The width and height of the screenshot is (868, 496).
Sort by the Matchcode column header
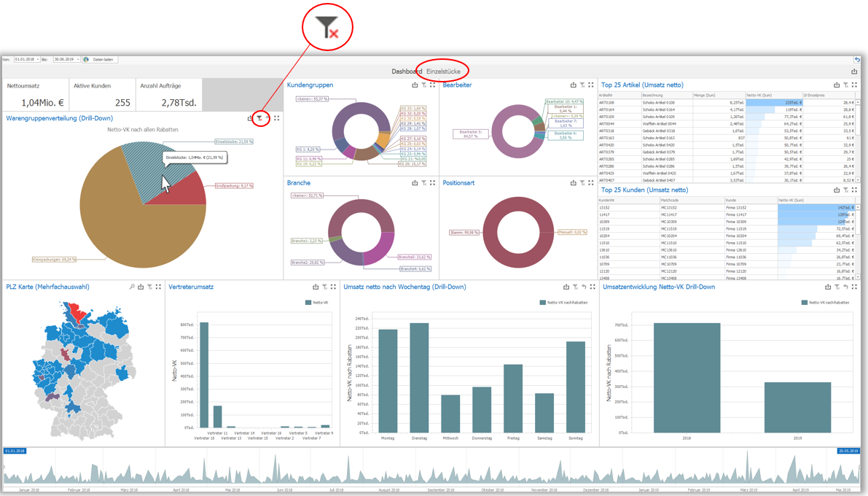pyautogui.click(x=692, y=200)
